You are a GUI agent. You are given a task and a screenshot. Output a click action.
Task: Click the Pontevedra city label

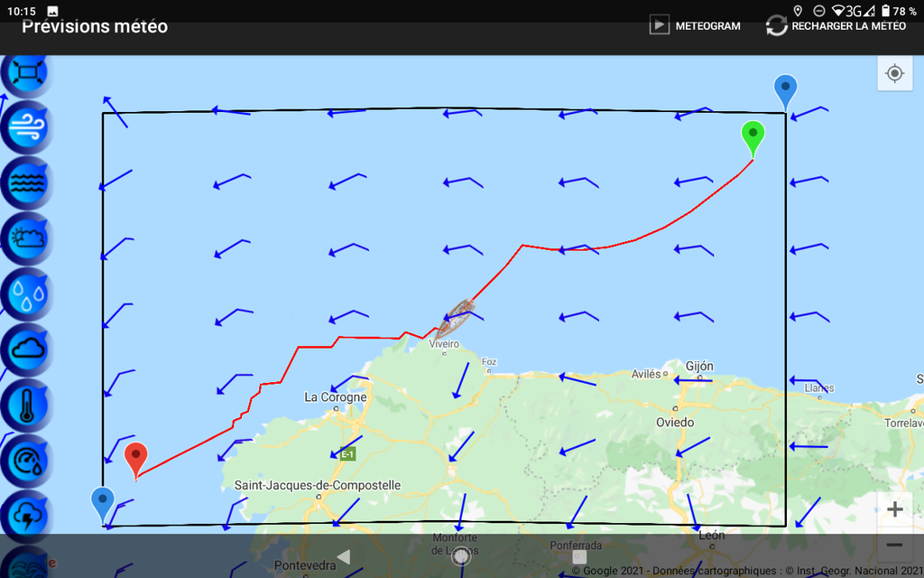pos(305,565)
